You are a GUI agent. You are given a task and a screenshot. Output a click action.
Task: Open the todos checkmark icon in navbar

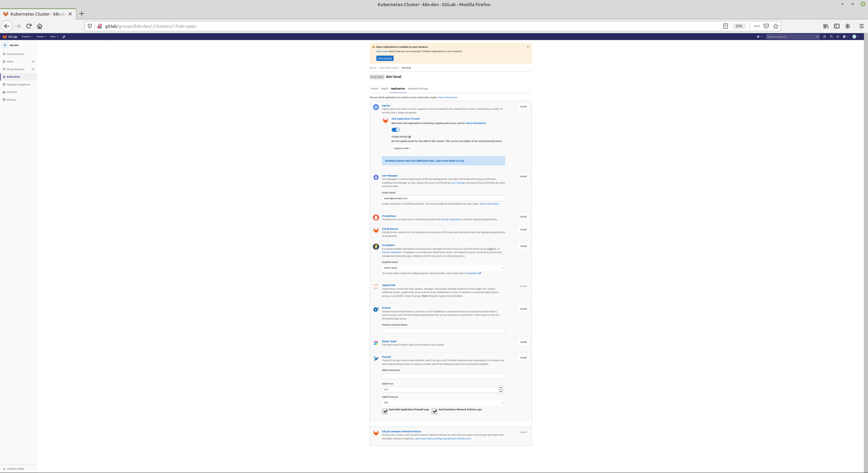[x=838, y=37]
